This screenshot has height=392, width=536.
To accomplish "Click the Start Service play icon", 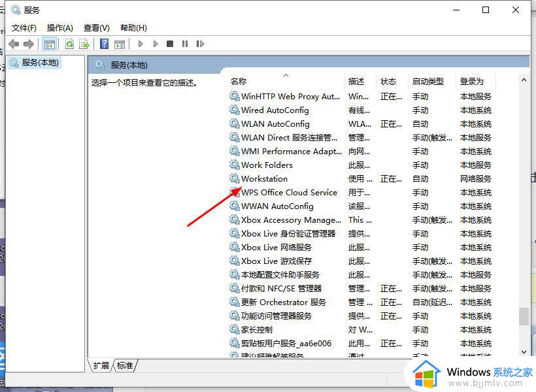I will [141, 44].
